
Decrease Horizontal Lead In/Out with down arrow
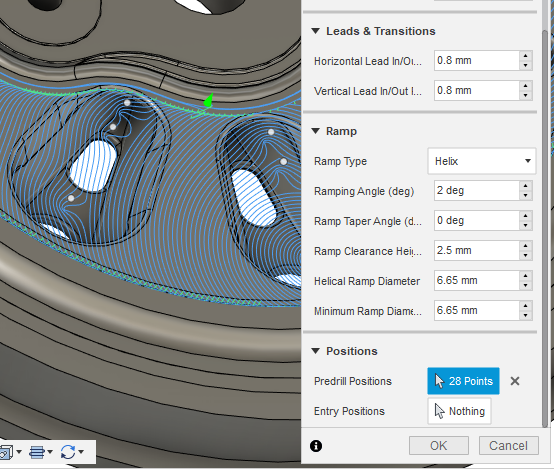pyautogui.click(x=526, y=65)
